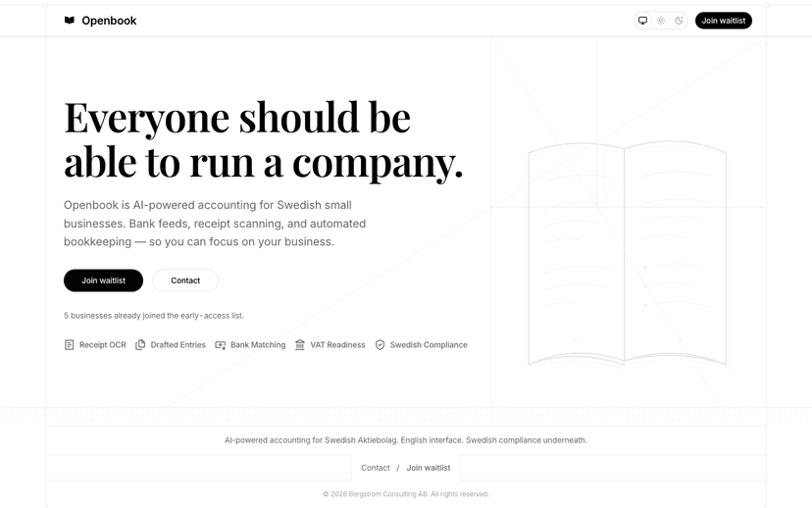Screen dimensions: 812x508
Task: Click the Openbook brand name in header
Action: coord(109,21)
